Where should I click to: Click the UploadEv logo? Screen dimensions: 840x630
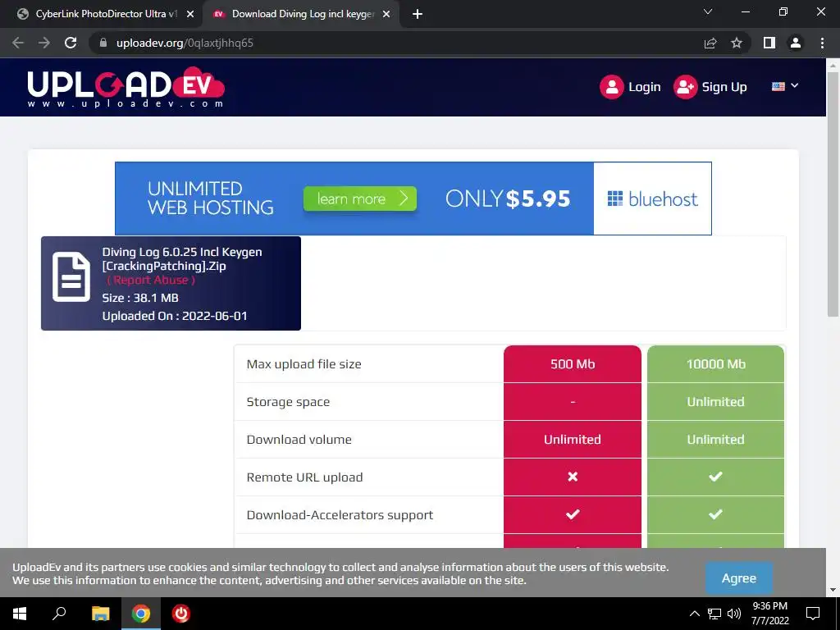pyautogui.click(x=126, y=87)
